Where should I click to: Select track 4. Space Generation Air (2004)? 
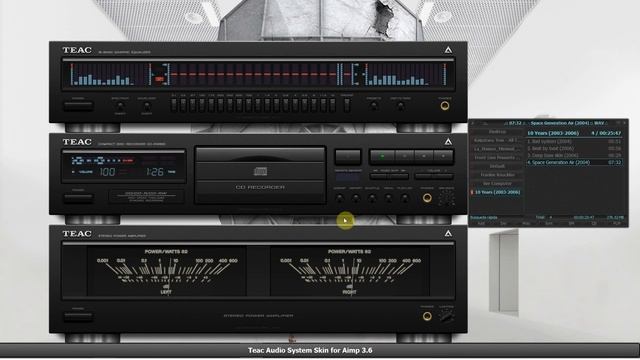pyautogui.click(x=574, y=162)
